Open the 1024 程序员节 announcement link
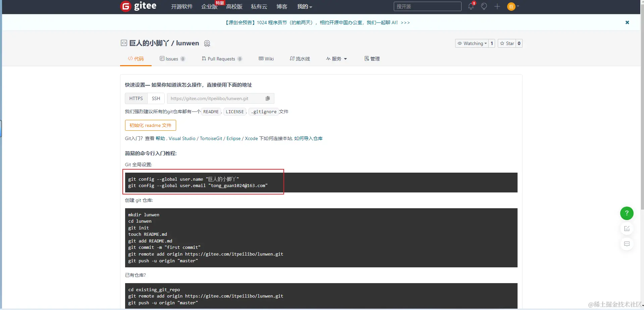644x310 pixels. (317, 23)
